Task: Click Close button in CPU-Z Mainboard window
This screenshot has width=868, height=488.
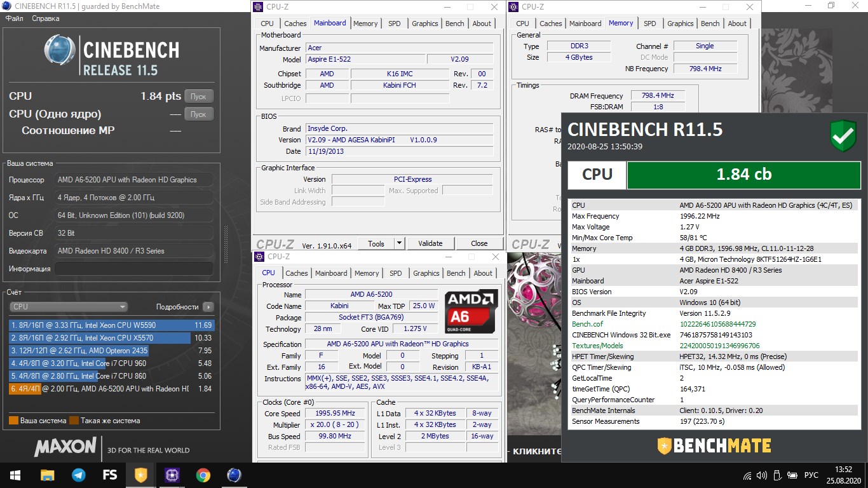Action: [479, 243]
